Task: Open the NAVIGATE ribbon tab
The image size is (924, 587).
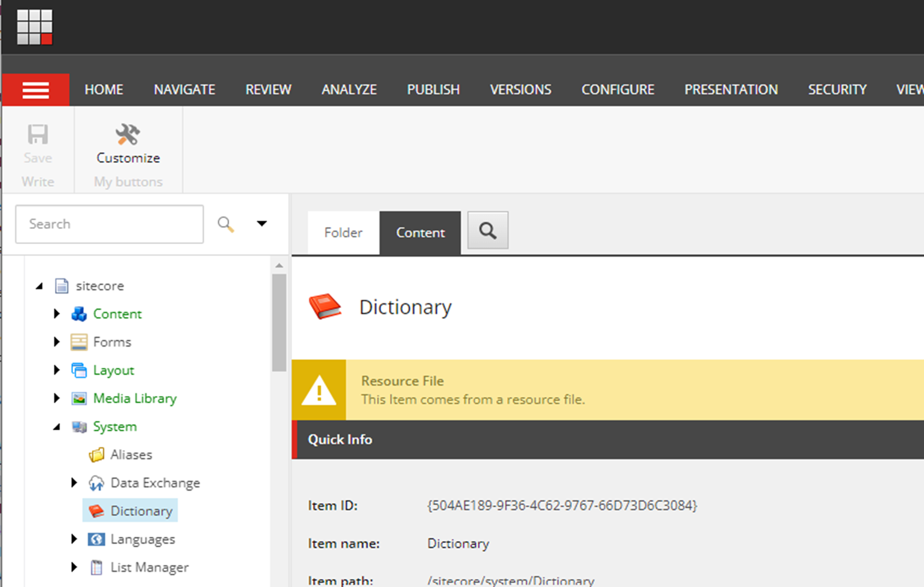Action: pos(185,90)
